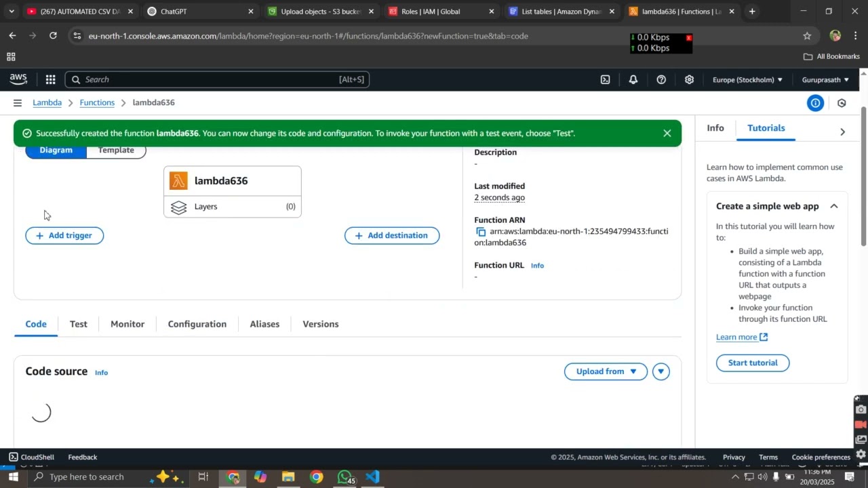Open the Guruprasath account menu
The width and height of the screenshot is (868, 488).
(825, 80)
